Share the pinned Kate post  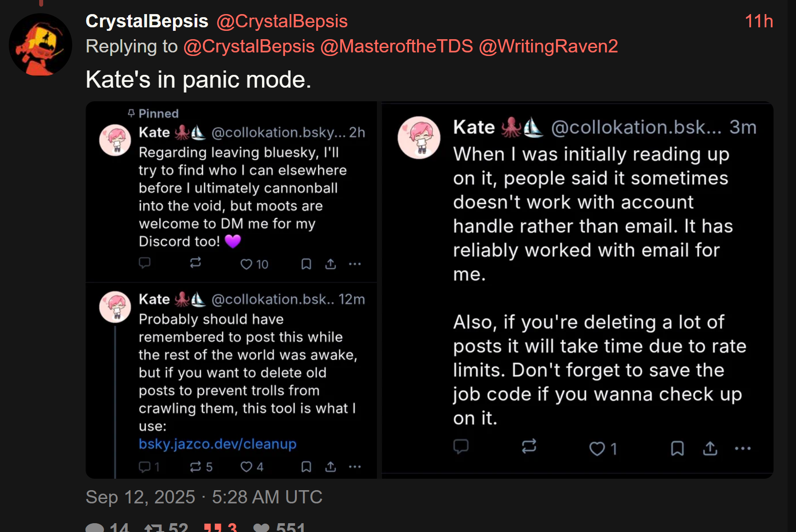pos(331,264)
